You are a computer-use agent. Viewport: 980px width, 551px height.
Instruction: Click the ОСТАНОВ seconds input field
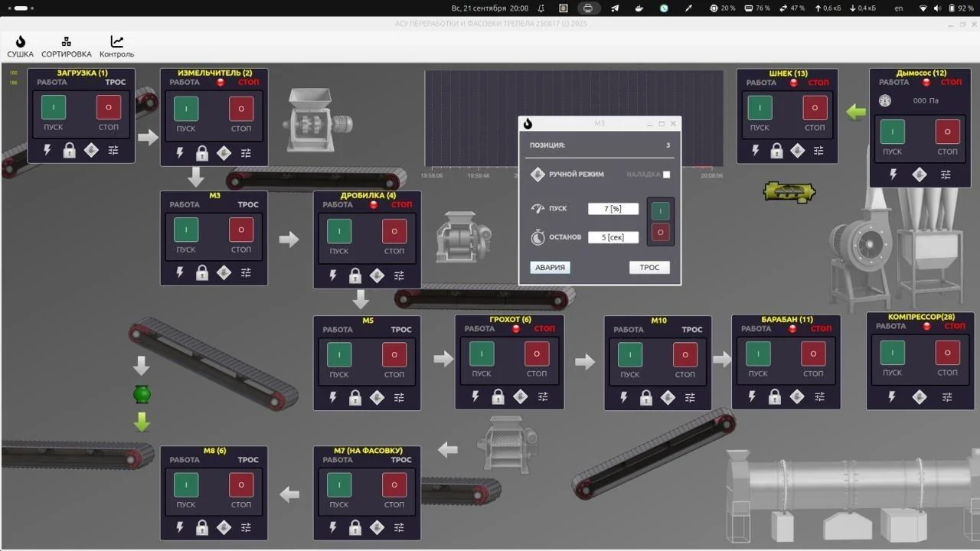point(612,237)
